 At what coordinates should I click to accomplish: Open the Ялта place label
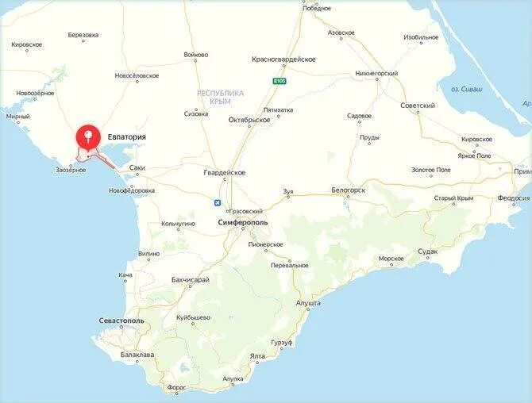(x=257, y=356)
